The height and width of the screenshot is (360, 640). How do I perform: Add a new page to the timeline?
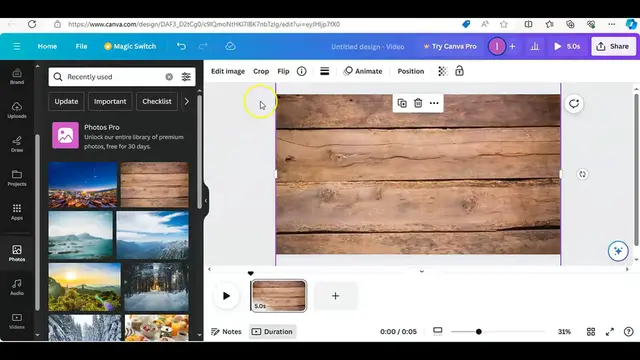[x=336, y=296]
